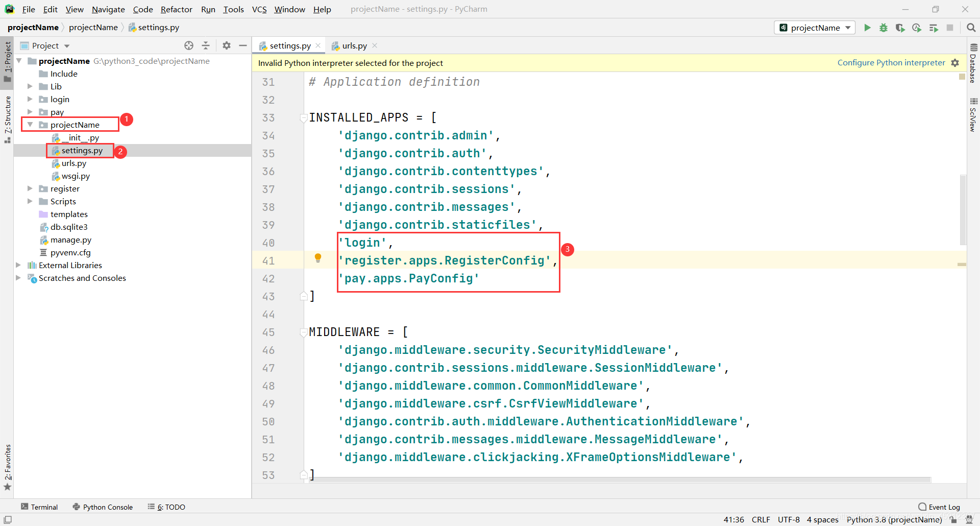This screenshot has width=980, height=526.
Task: Open Search Everywhere magnifier icon
Action: point(971,28)
